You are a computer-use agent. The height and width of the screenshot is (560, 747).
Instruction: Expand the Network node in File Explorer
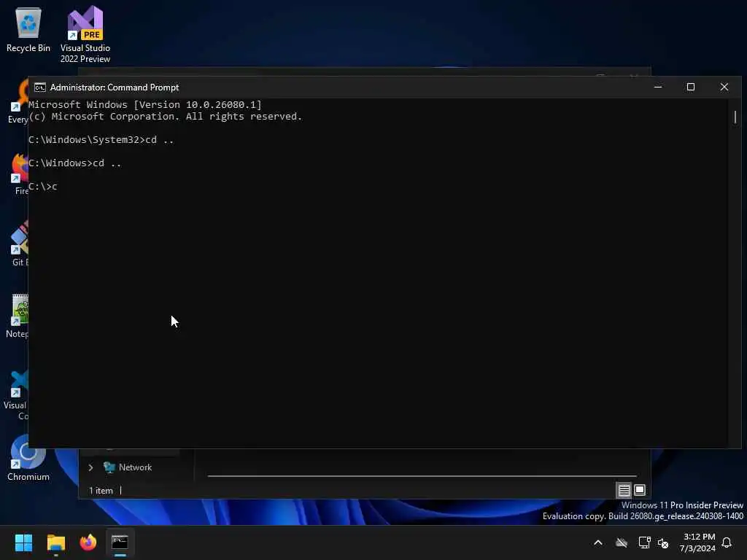(90, 467)
